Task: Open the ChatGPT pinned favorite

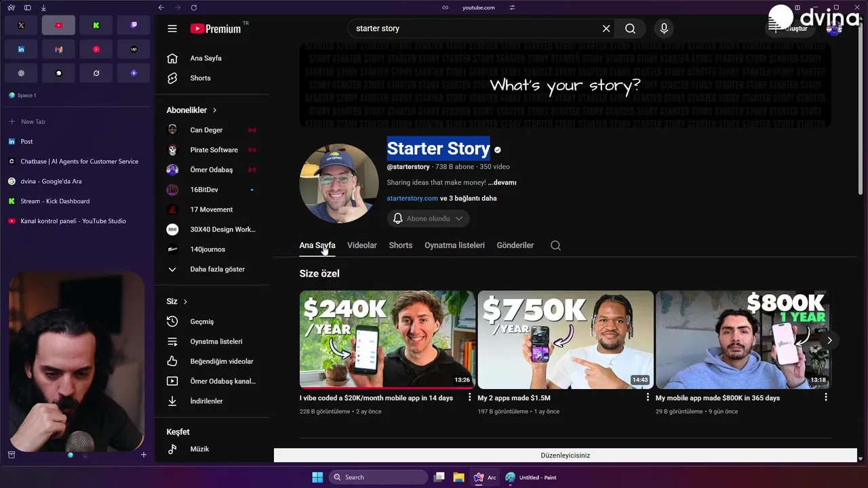Action: (21, 73)
